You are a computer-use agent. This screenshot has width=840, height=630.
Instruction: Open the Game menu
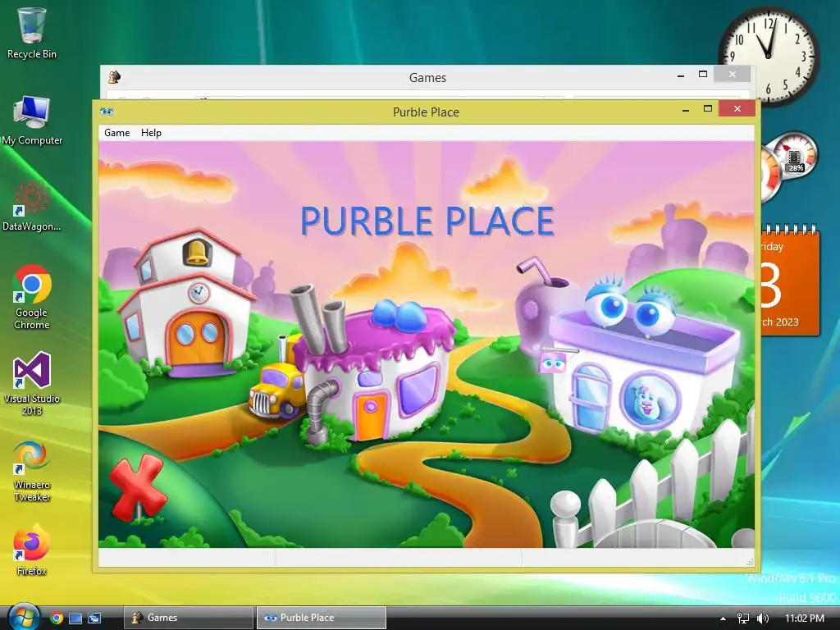pos(116,133)
